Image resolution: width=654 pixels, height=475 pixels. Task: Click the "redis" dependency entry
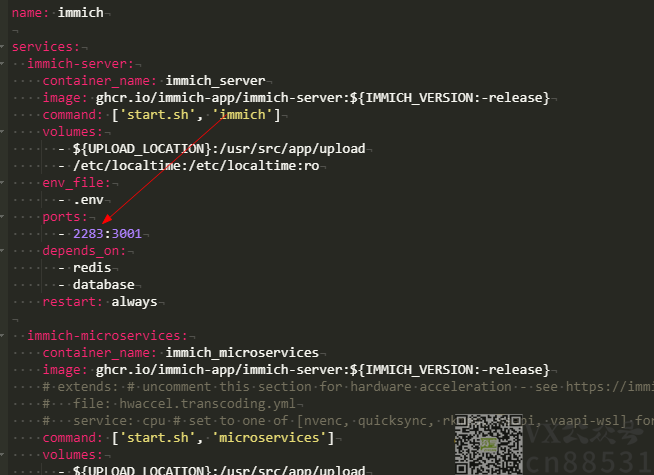click(92, 268)
